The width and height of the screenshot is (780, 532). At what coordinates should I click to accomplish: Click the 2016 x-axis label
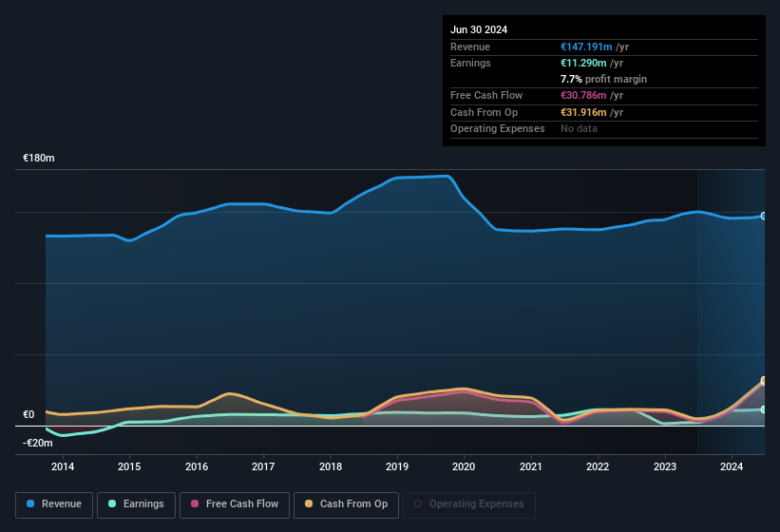pyautogui.click(x=197, y=466)
